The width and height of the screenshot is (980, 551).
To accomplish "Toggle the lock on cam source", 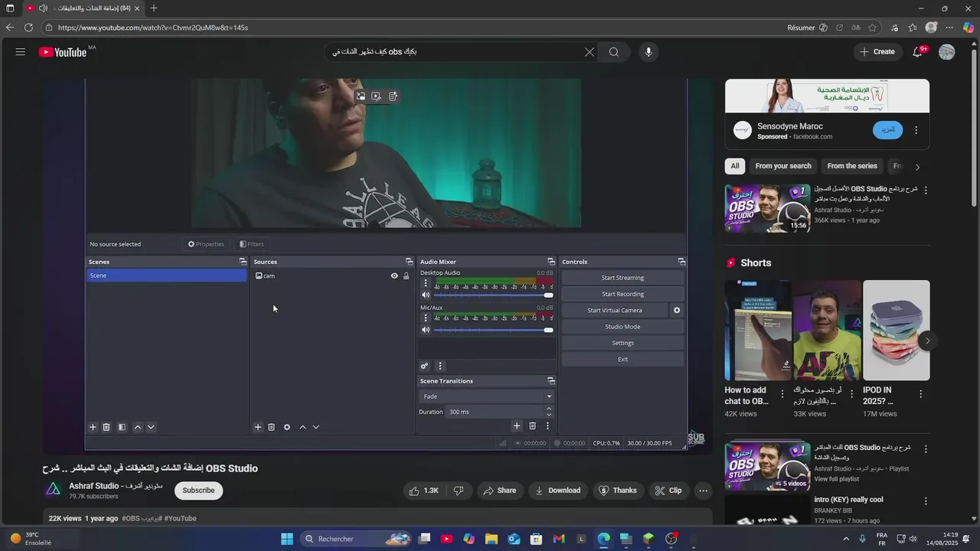I will (x=407, y=275).
